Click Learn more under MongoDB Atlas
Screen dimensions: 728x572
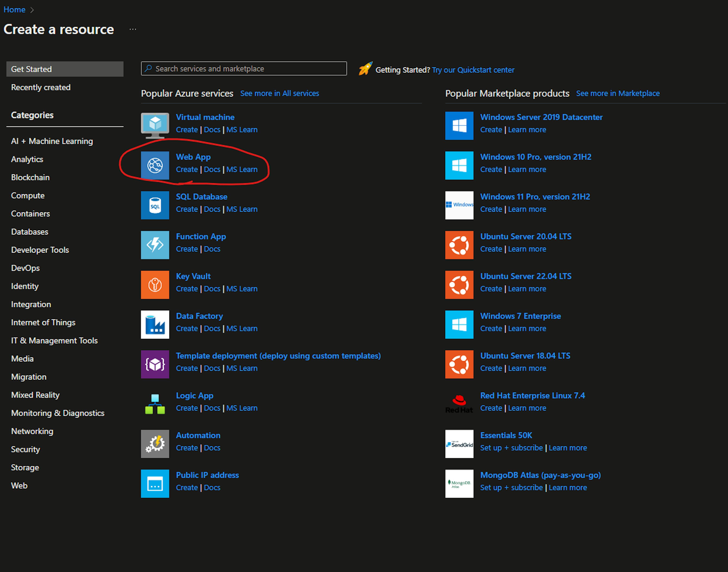pos(568,488)
